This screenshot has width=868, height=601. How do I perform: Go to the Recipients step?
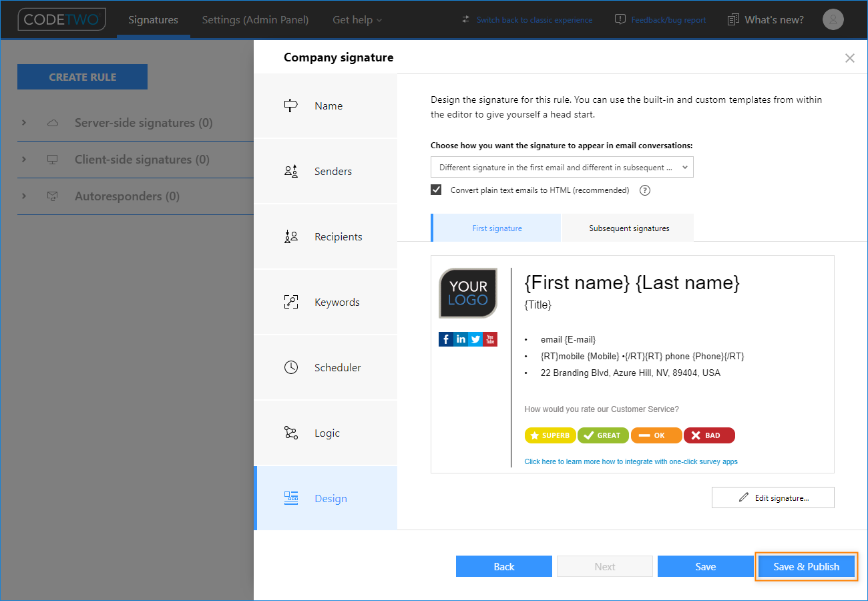(326, 236)
